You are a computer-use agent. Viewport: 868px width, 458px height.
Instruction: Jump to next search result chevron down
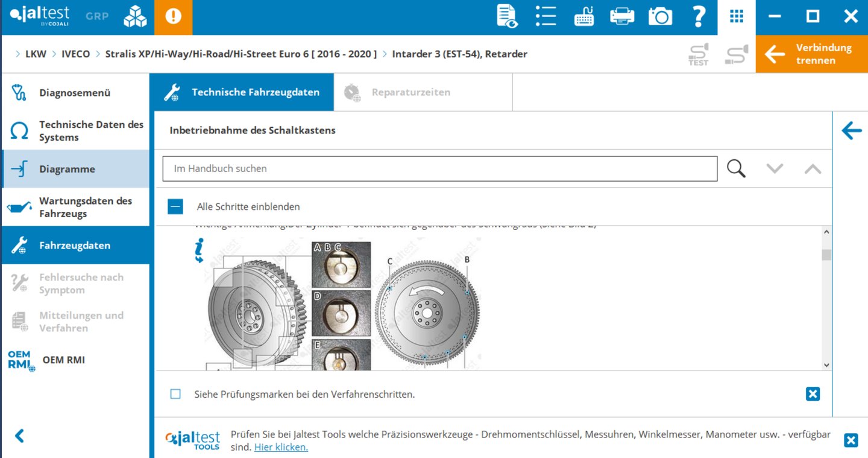[x=775, y=169]
